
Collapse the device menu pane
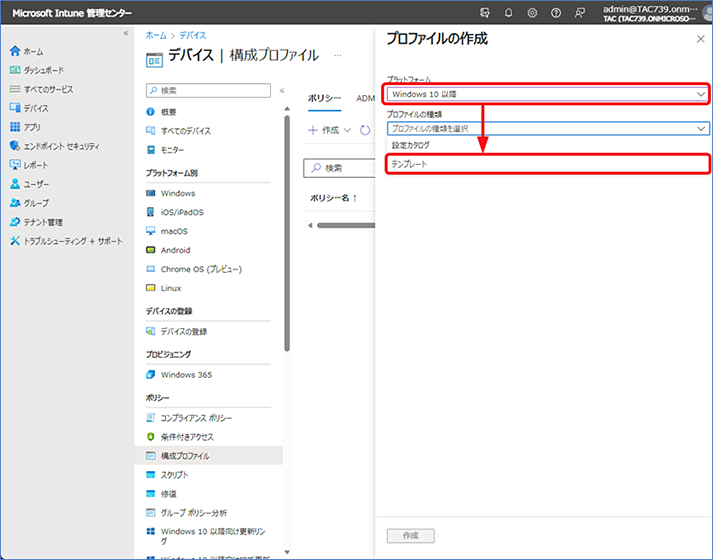282,90
